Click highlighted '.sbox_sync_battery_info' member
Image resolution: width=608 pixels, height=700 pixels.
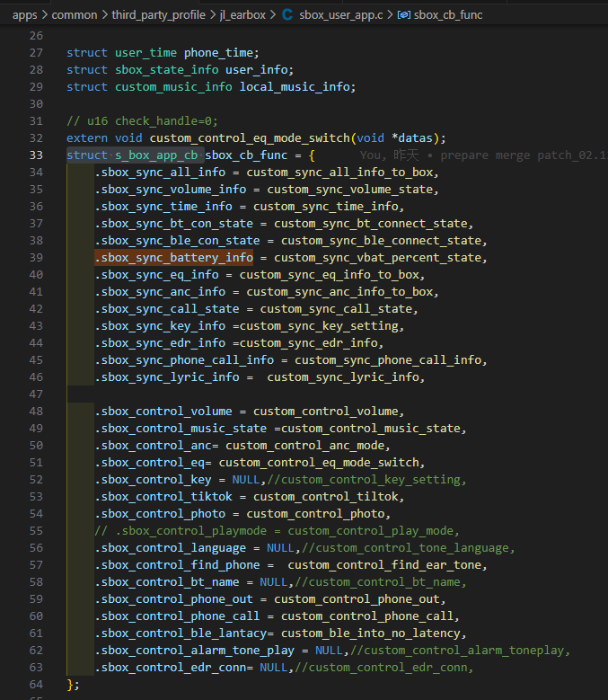coord(174,258)
